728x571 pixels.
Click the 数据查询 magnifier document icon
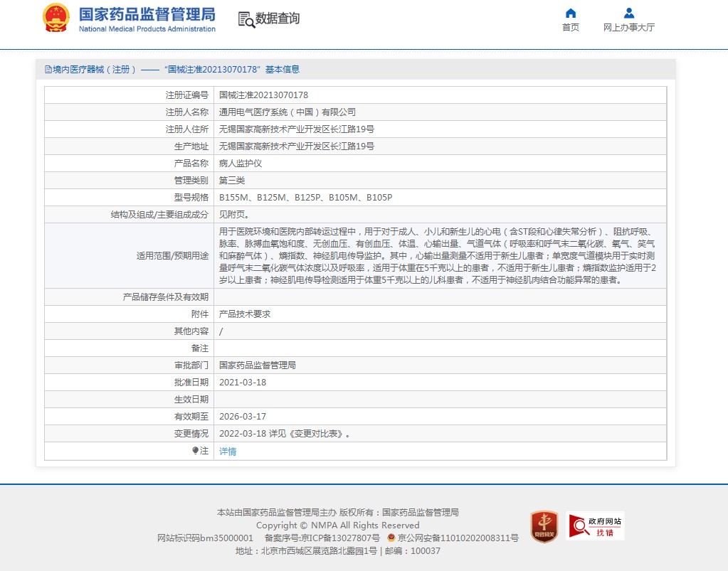(246, 19)
